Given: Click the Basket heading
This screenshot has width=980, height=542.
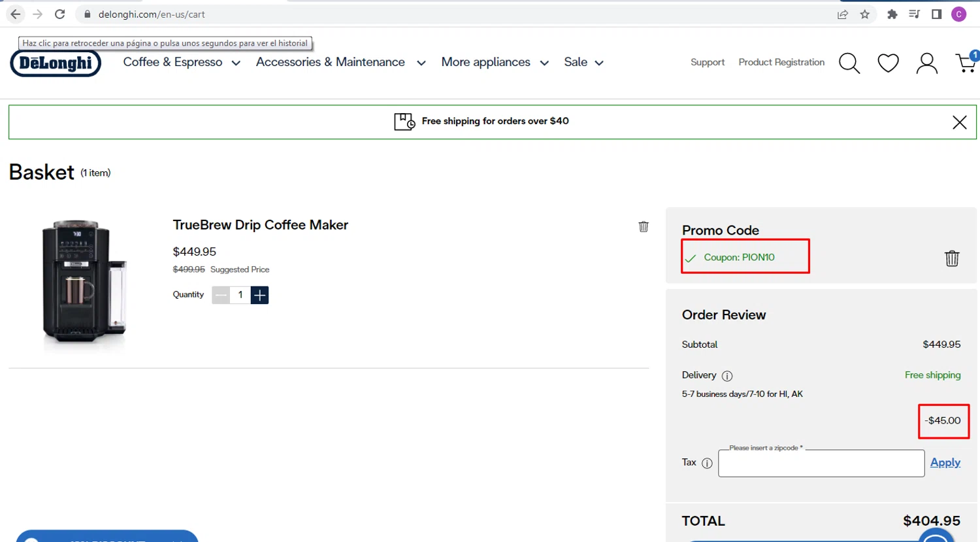Looking at the screenshot, I should 42,172.
